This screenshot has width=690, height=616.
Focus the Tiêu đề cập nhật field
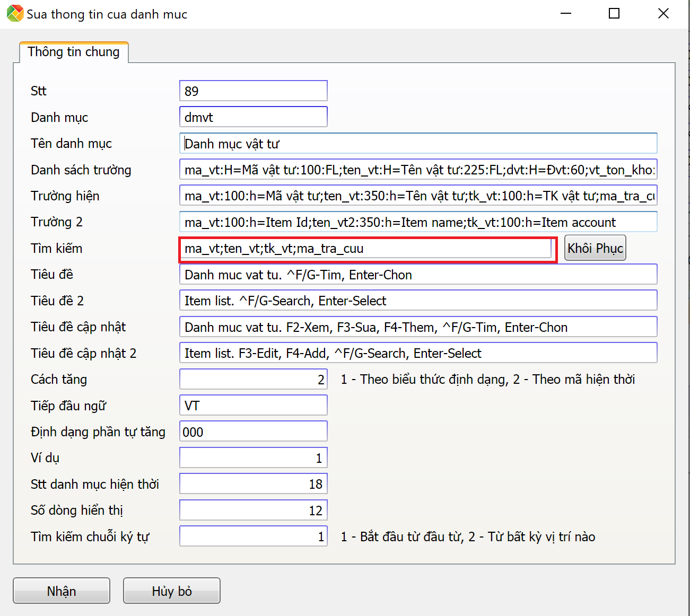pos(418,327)
